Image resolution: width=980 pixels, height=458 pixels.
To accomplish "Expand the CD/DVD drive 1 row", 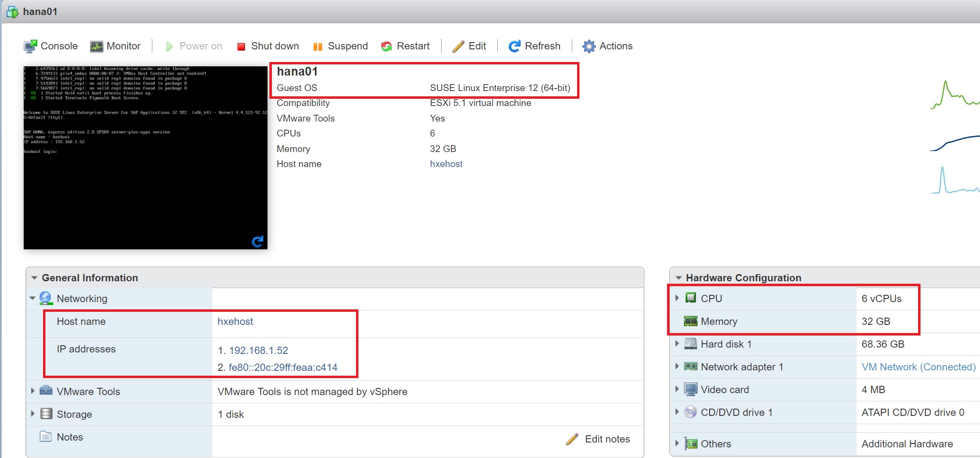I will [677, 412].
